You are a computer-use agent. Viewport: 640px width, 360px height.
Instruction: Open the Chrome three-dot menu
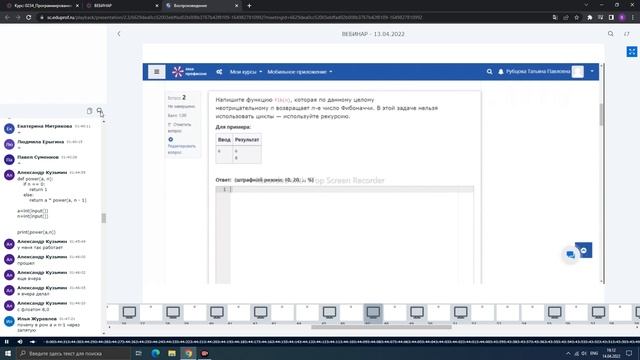tap(633, 18)
